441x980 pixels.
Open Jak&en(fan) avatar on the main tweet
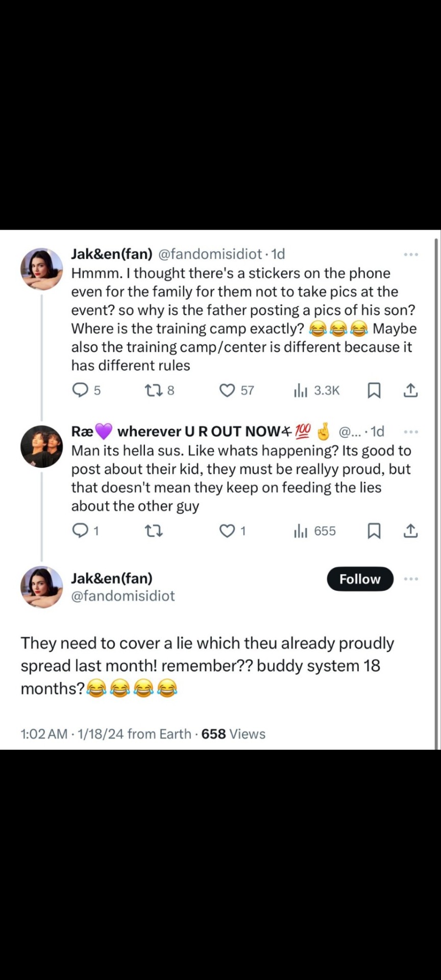coord(41,587)
